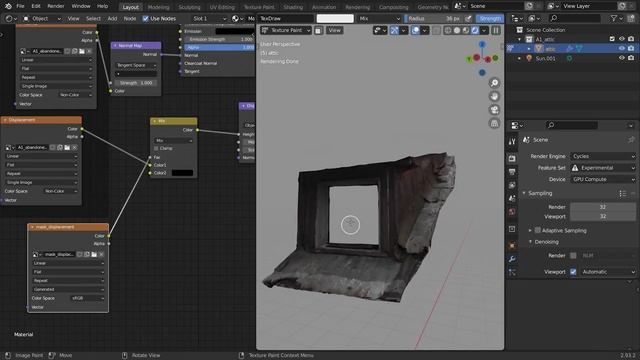Screen dimensions: 640x360
Task: Enable the Denoising Render checkbox
Action: pos(573,256)
